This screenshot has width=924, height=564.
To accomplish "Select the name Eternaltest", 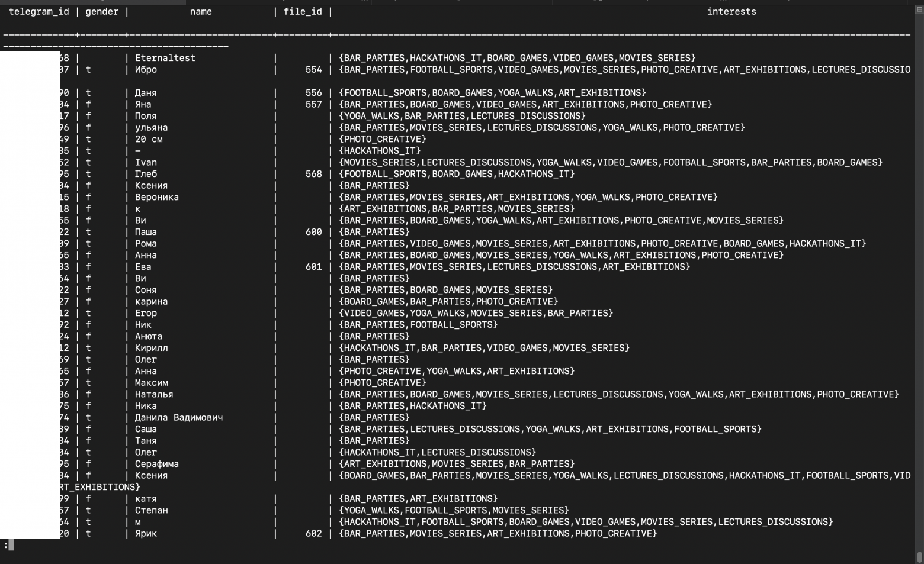I will pyautogui.click(x=165, y=58).
